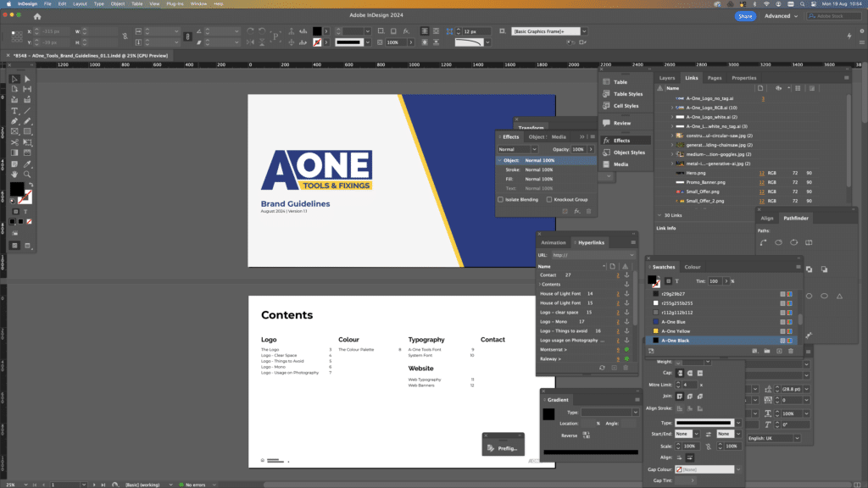
Task: Open the blending mode dropdown set to Normal
Action: pos(518,149)
